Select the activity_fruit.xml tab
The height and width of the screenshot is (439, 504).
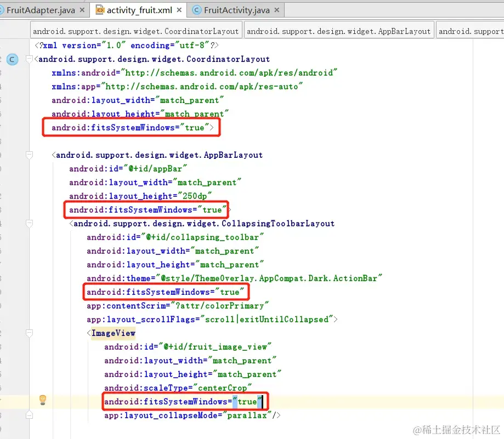pyautogui.click(x=139, y=10)
